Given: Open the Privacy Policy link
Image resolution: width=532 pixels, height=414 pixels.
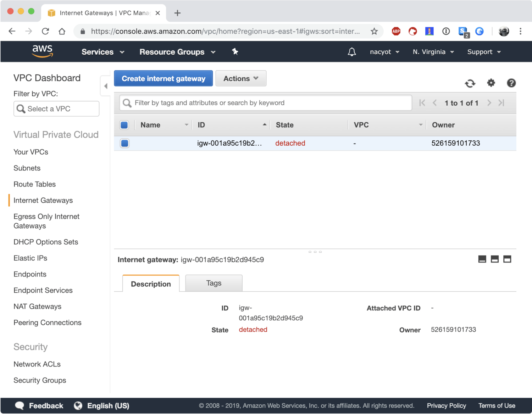Looking at the screenshot, I should pyautogui.click(x=446, y=406).
